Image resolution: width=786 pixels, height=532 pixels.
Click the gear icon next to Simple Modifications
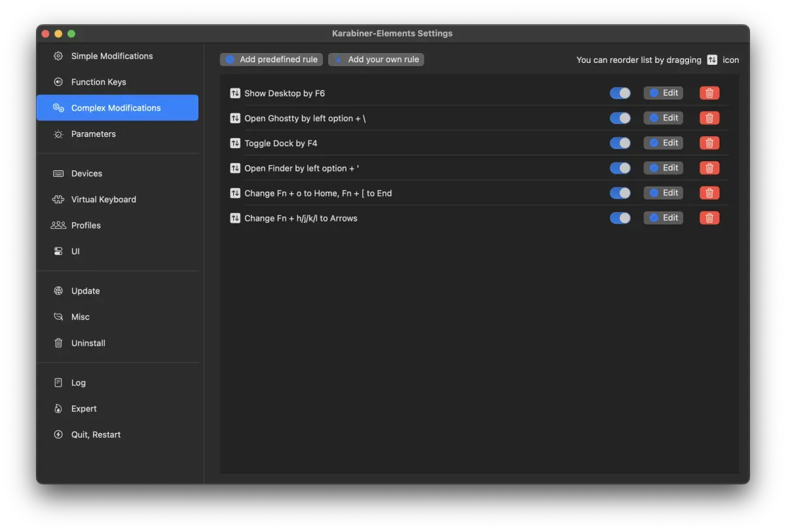click(58, 56)
